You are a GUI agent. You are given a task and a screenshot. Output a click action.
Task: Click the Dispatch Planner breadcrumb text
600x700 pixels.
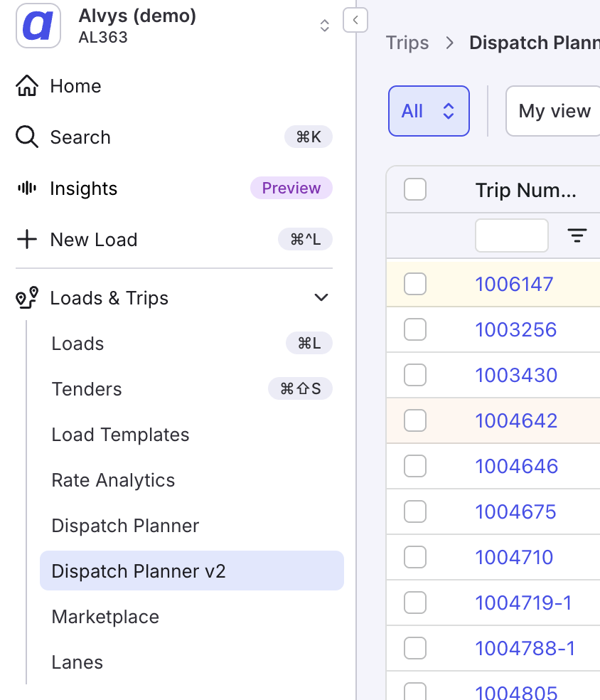(535, 43)
